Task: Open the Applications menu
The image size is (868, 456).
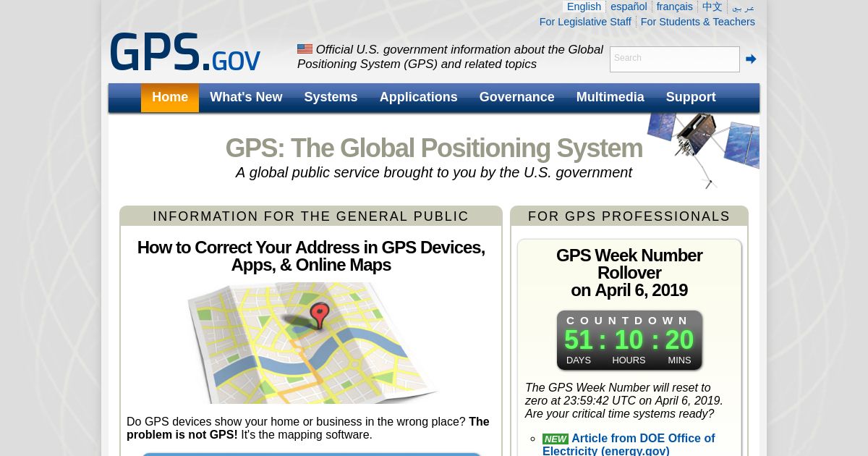Action: 418,97
